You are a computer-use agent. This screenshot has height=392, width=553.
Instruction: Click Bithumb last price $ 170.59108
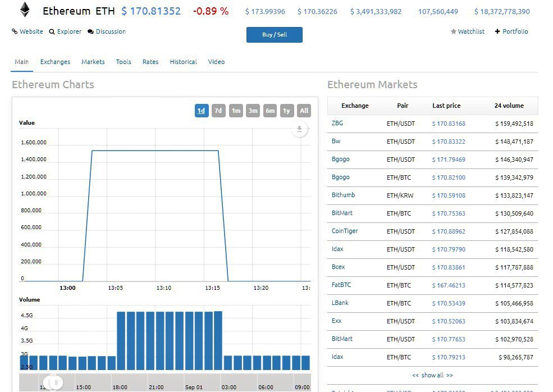point(449,195)
